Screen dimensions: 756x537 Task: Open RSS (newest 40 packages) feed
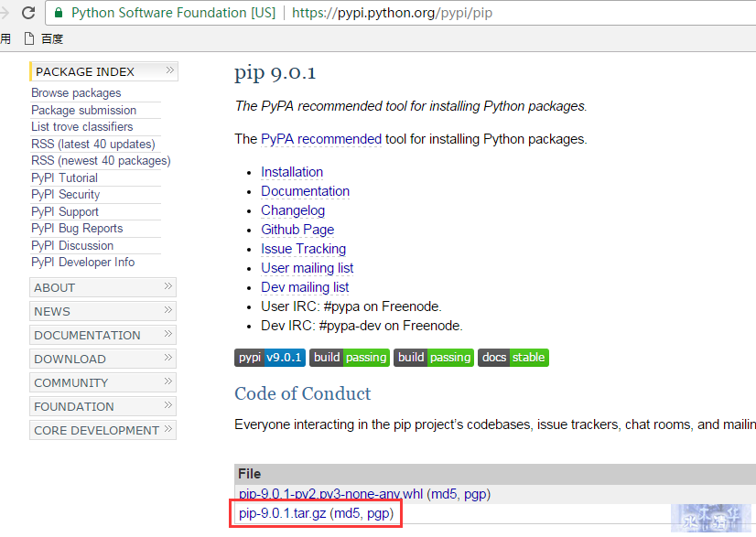101,160
